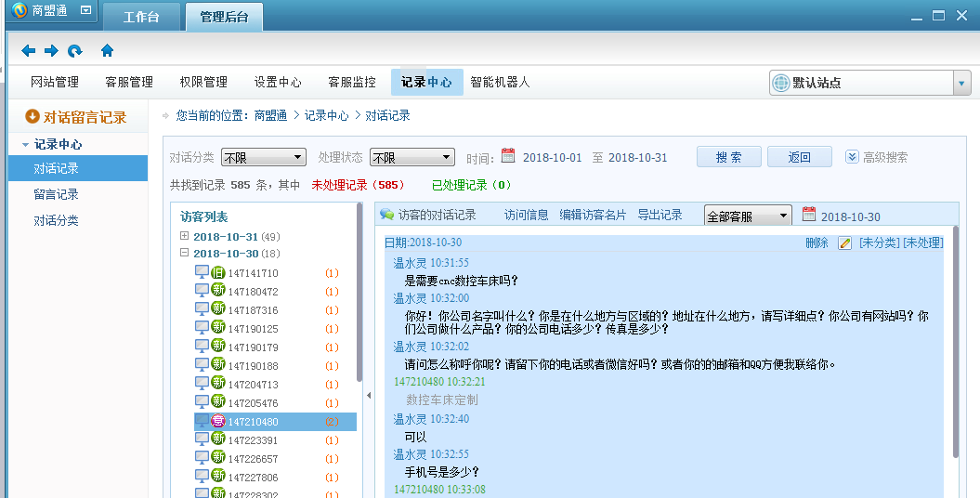Click the forward arrow navigation icon
This screenshot has width=980, height=498.
51,51
